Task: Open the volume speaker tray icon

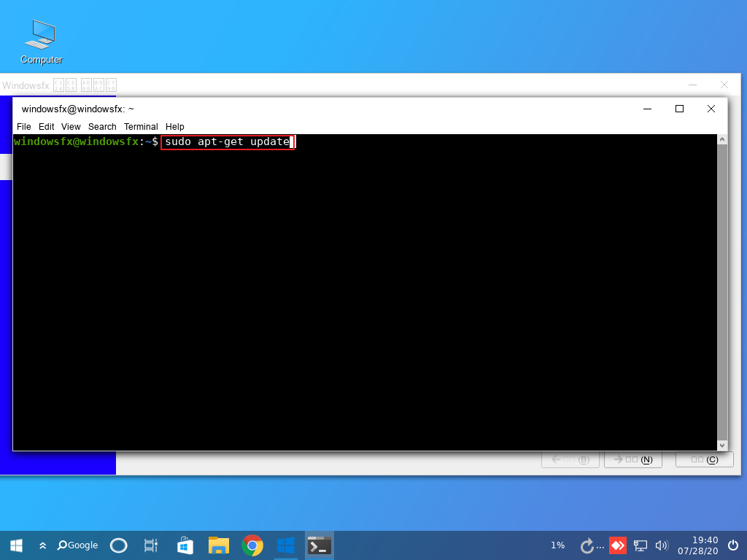Action: tap(662, 545)
